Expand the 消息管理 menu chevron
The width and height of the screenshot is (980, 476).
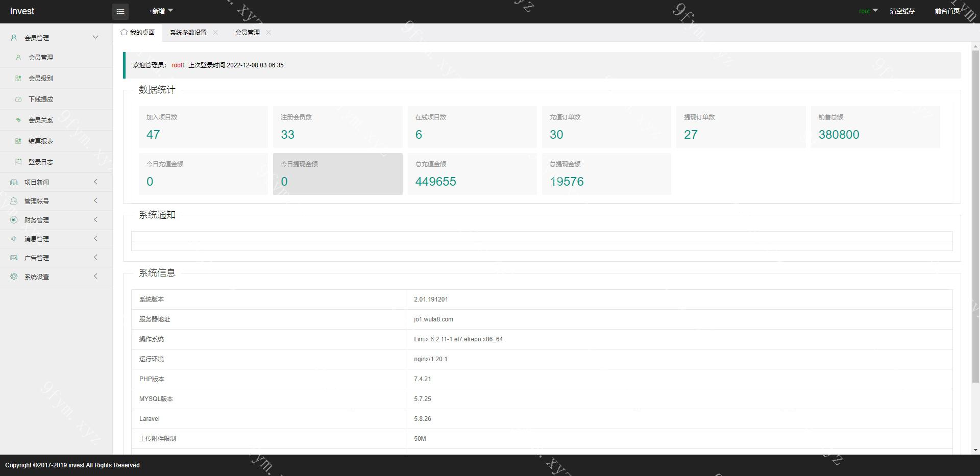95,239
